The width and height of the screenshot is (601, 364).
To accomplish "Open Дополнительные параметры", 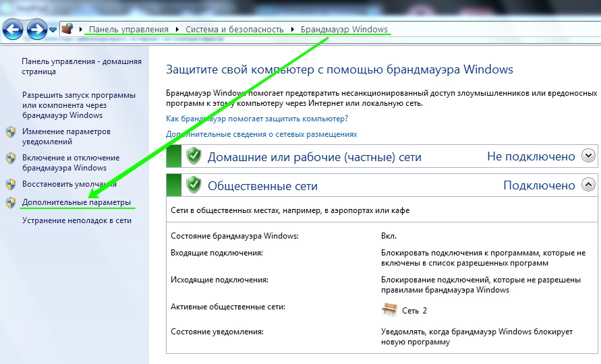I will pyautogui.click(x=76, y=202).
